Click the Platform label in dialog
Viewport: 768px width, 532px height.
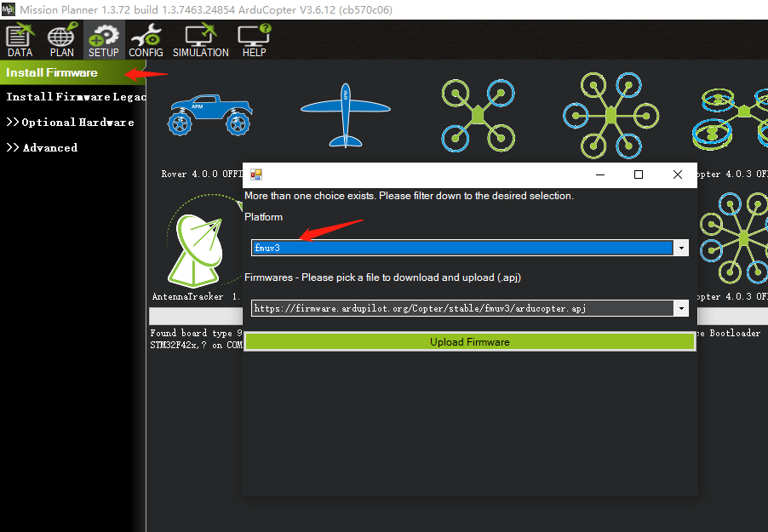pos(263,217)
